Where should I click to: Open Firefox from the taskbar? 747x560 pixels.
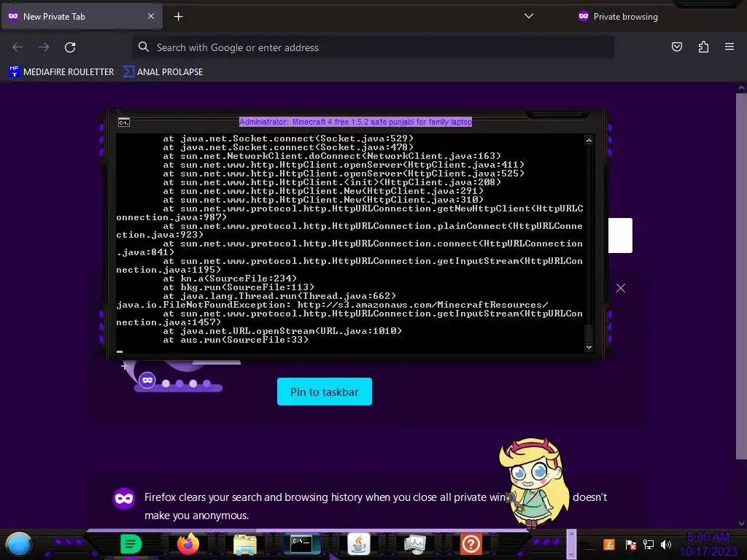click(188, 544)
